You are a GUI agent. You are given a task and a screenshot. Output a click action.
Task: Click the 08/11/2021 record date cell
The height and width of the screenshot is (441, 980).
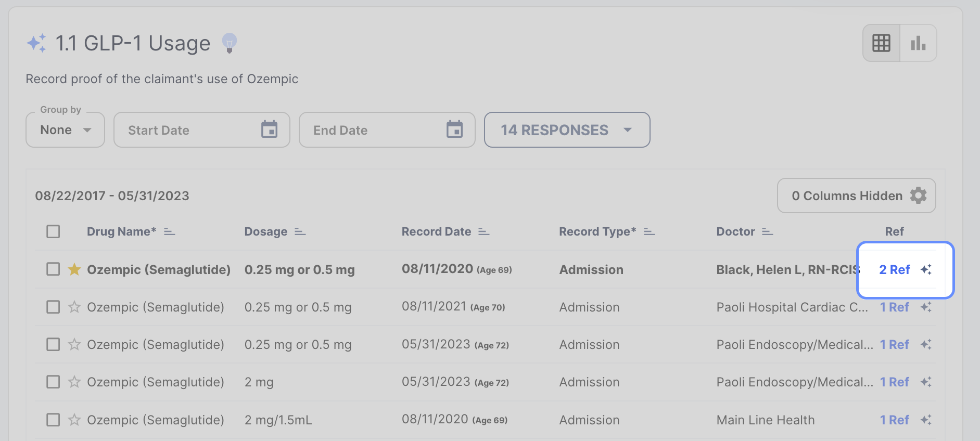453,307
